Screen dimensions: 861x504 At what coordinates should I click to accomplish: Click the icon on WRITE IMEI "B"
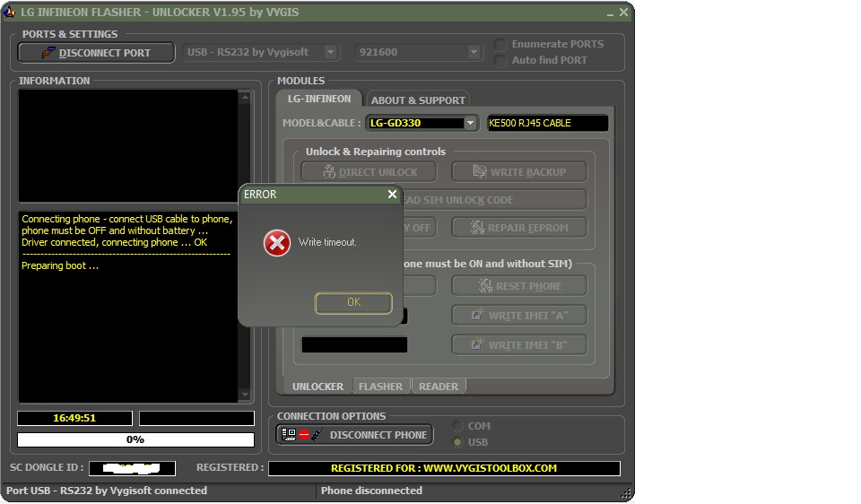pos(477,344)
